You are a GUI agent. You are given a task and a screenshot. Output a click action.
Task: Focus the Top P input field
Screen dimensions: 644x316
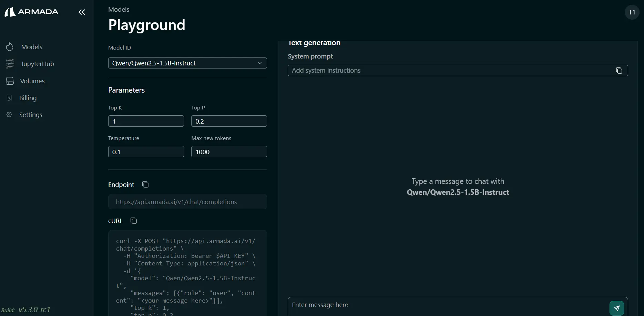[229, 121]
